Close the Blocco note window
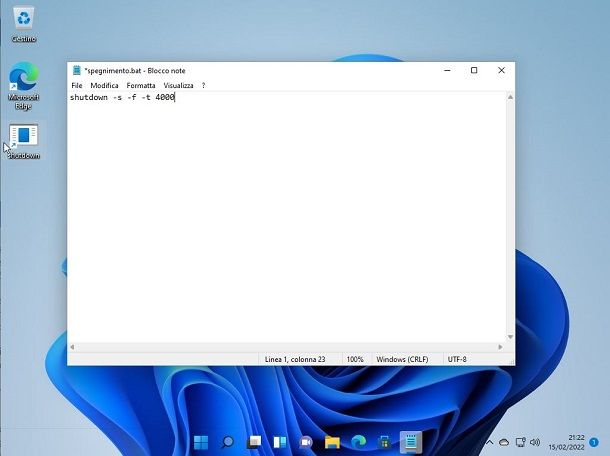The image size is (610, 456). tap(501, 70)
